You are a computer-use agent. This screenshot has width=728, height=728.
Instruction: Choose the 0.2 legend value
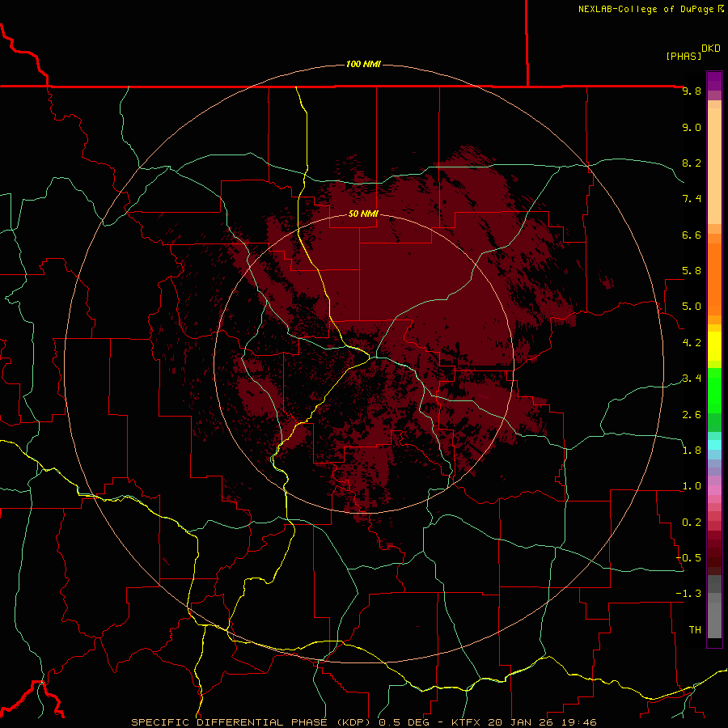[692, 523]
